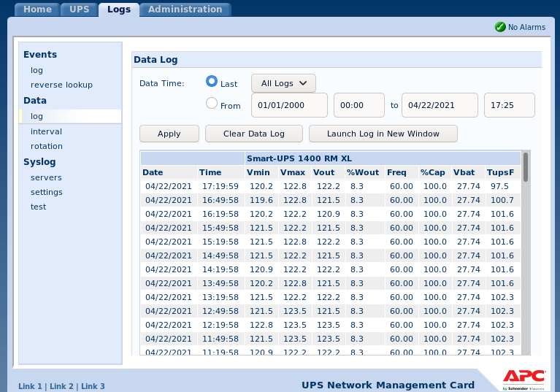Screen dimensions: 560x392
Task: Focus the end time field 17:25
Action: coord(509,105)
